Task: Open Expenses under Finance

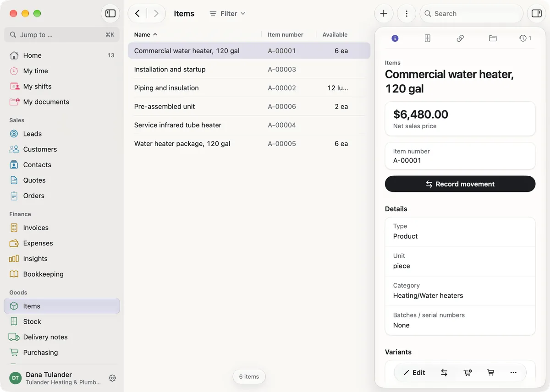Action: [x=62, y=243]
